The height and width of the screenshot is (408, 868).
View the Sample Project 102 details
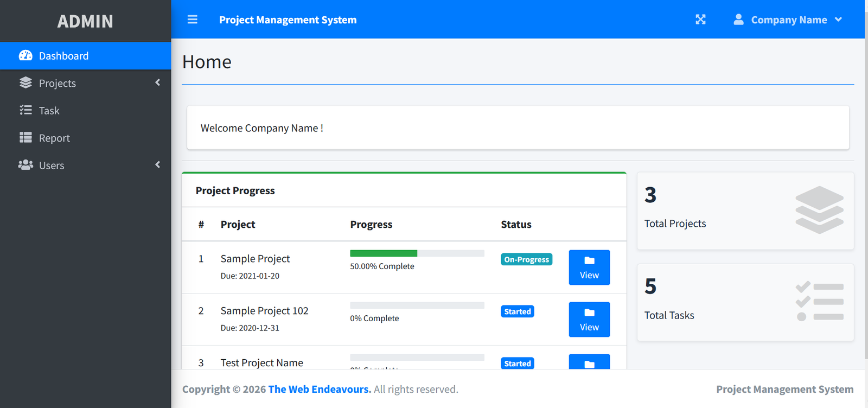click(589, 320)
